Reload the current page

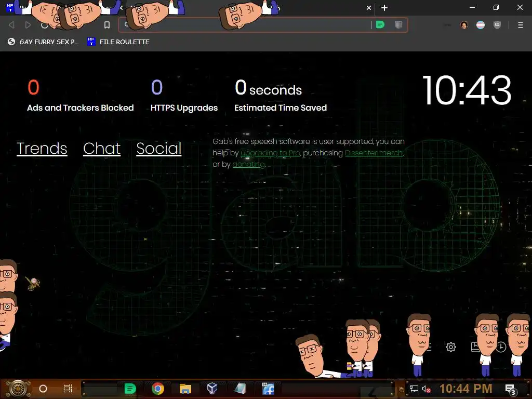pyautogui.click(x=44, y=25)
